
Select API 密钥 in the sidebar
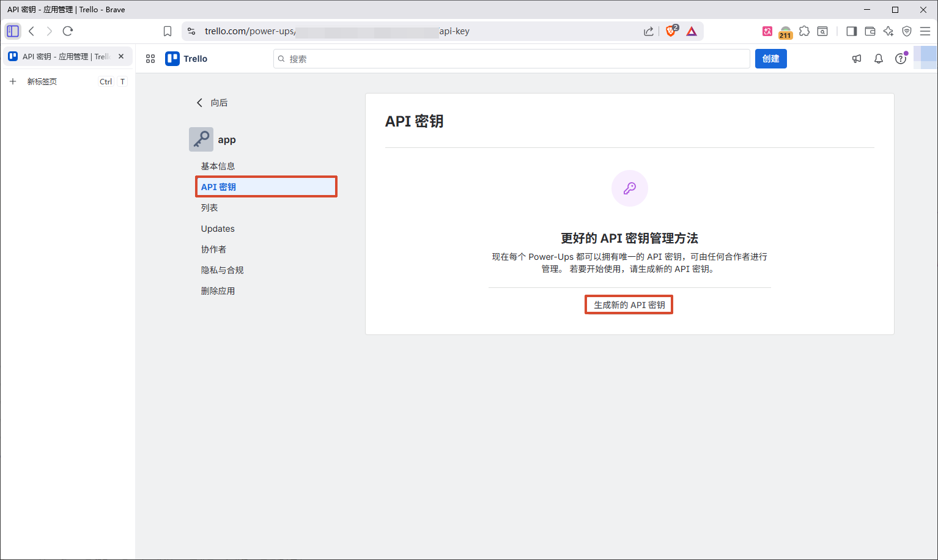click(266, 187)
